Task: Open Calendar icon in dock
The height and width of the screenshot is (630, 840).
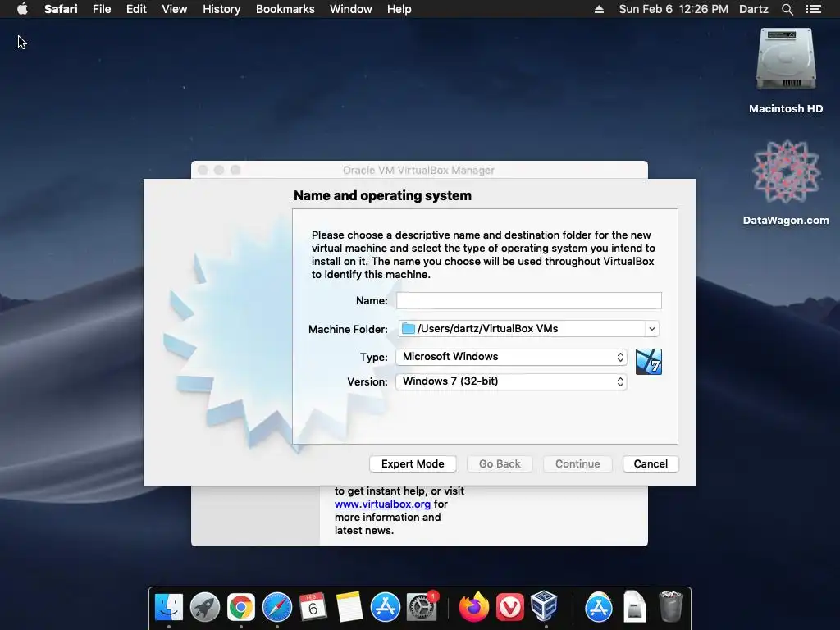Action: [313, 607]
